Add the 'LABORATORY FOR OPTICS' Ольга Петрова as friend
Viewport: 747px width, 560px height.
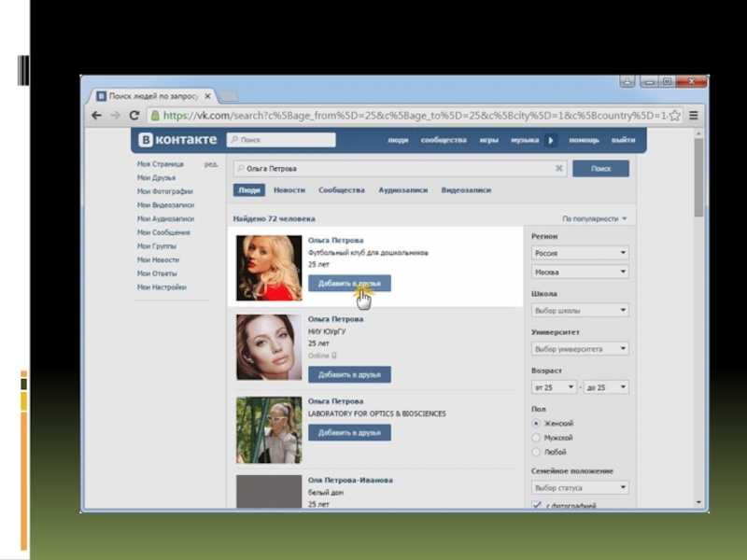pyautogui.click(x=349, y=433)
